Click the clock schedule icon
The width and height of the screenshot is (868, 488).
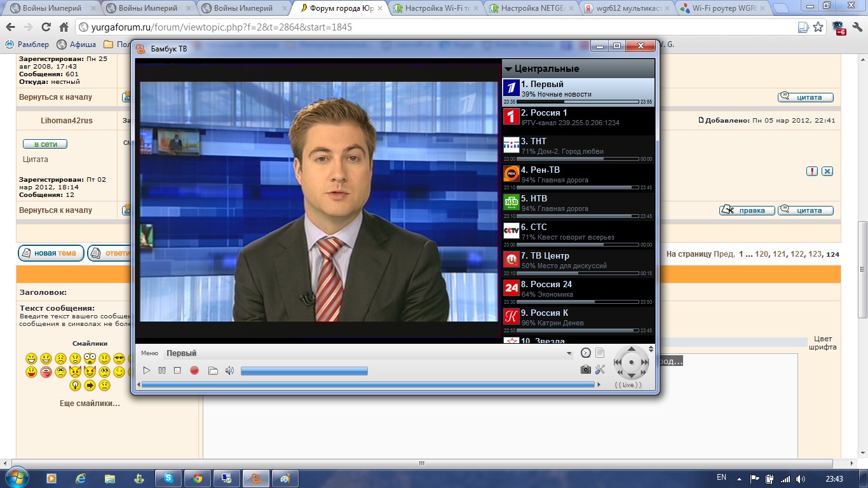(x=586, y=353)
